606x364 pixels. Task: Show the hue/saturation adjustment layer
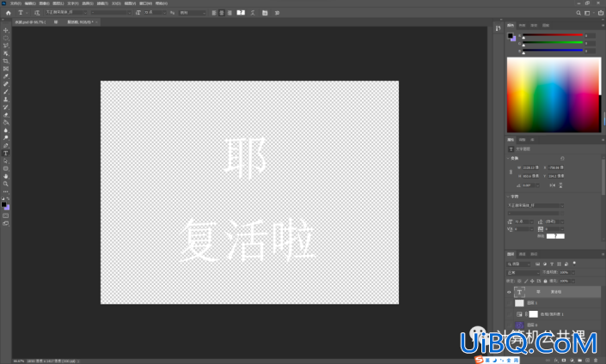[x=509, y=314]
